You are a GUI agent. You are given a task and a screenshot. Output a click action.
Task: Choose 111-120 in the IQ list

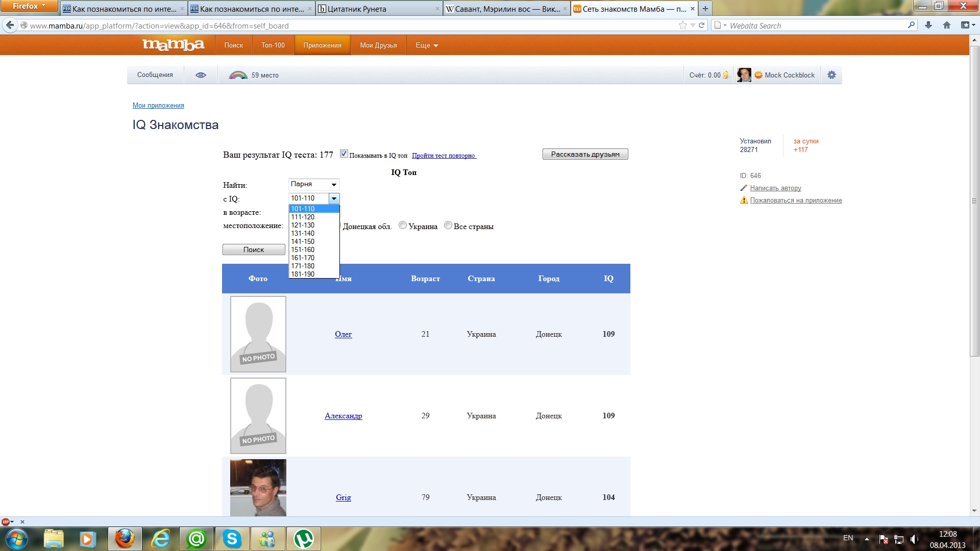pyautogui.click(x=314, y=217)
